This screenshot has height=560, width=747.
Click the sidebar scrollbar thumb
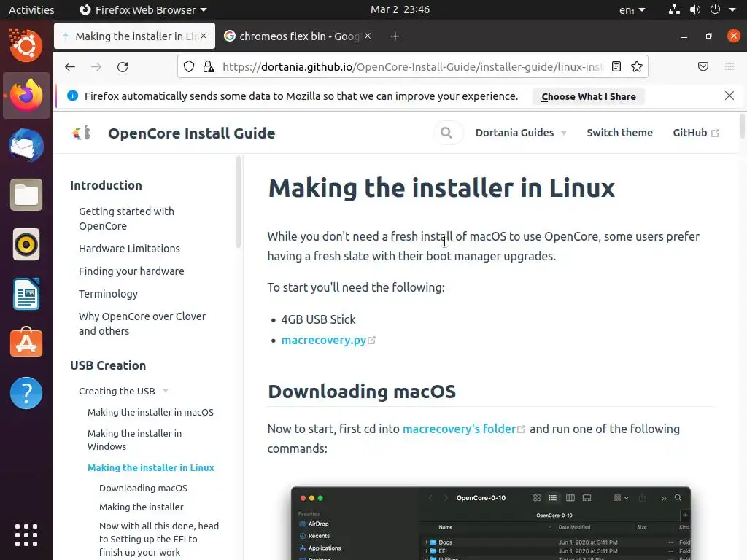coord(239,202)
